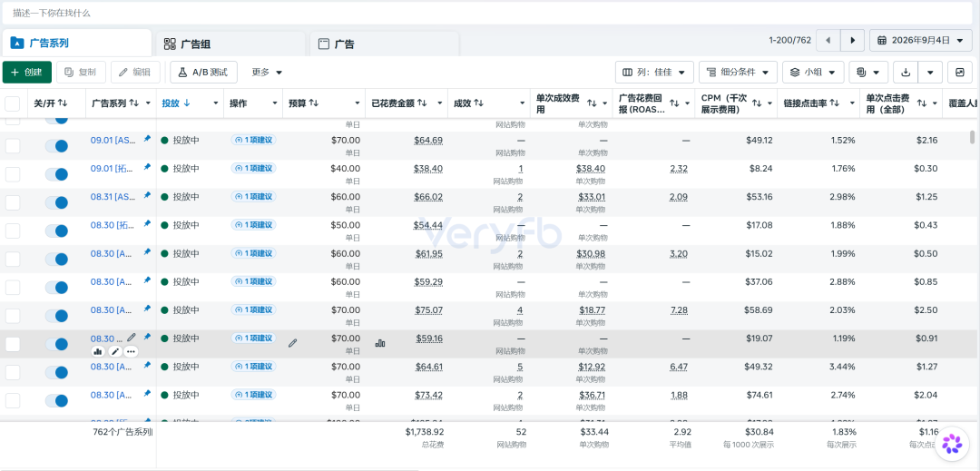Open the 细分条件 breakdown dropdown
This screenshot has width=980, height=471.
click(738, 72)
